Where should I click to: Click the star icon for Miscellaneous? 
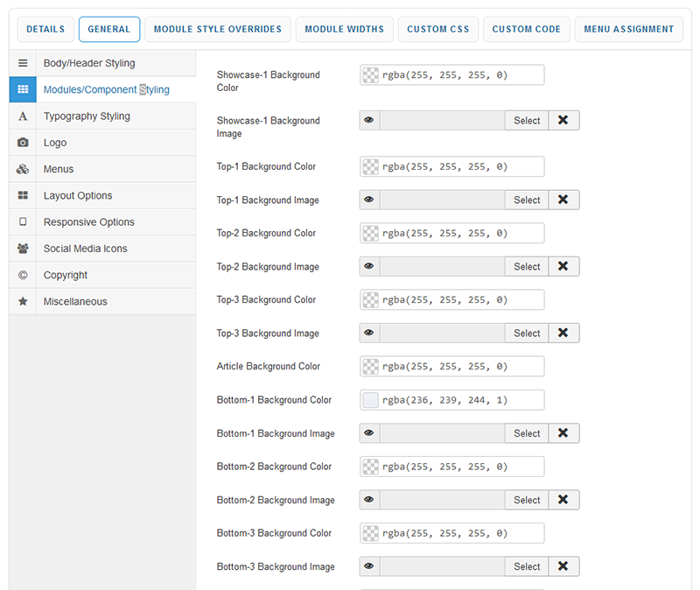pyautogui.click(x=23, y=301)
